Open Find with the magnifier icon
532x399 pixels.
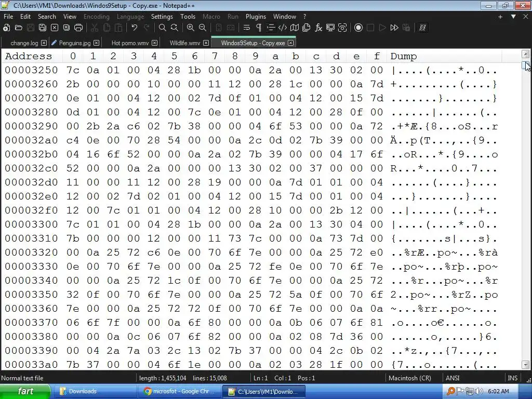[x=163, y=28]
